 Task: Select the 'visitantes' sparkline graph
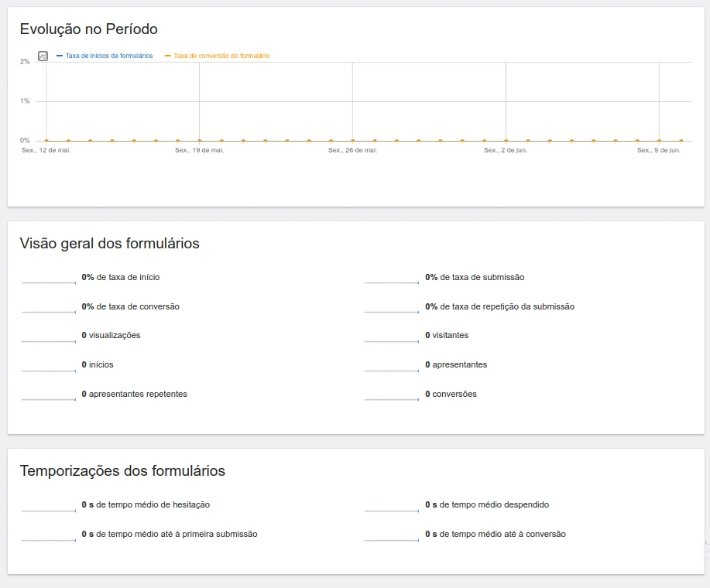(392, 339)
